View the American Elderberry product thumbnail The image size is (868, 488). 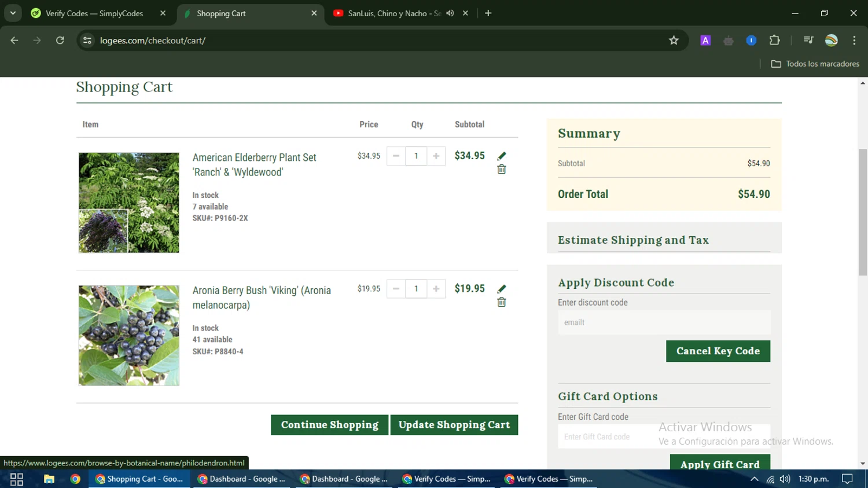click(x=129, y=203)
